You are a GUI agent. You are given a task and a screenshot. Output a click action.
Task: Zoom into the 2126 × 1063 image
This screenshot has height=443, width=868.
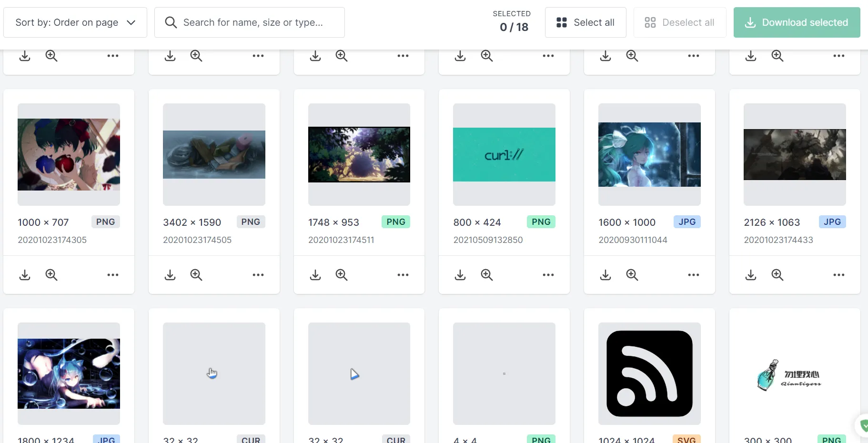tap(777, 275)
